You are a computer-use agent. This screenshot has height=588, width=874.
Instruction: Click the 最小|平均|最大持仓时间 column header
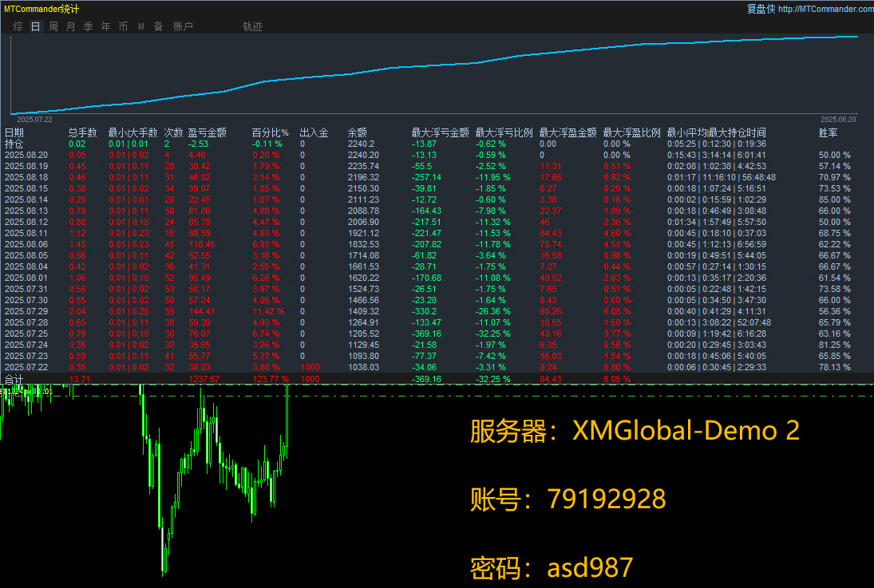pos(716,132)
